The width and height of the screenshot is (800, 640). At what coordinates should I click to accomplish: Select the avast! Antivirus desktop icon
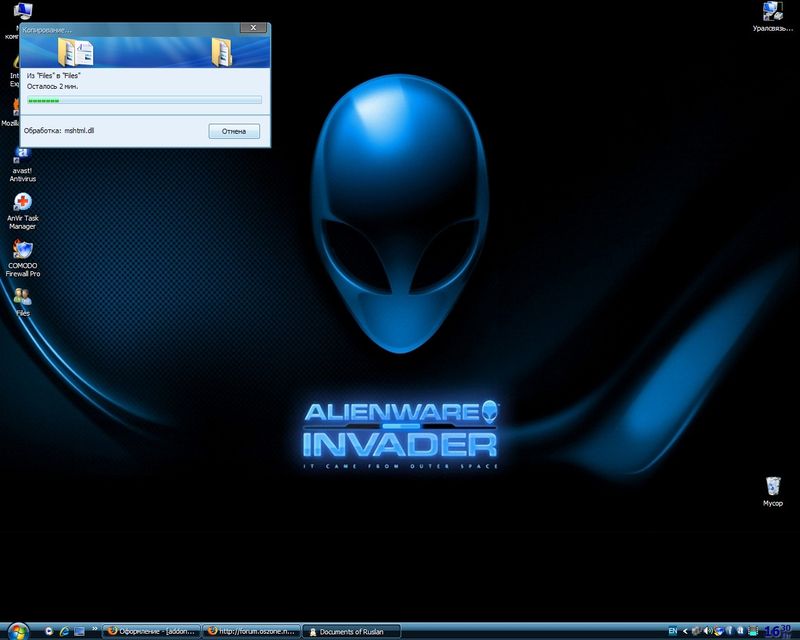tap(22, 164)
